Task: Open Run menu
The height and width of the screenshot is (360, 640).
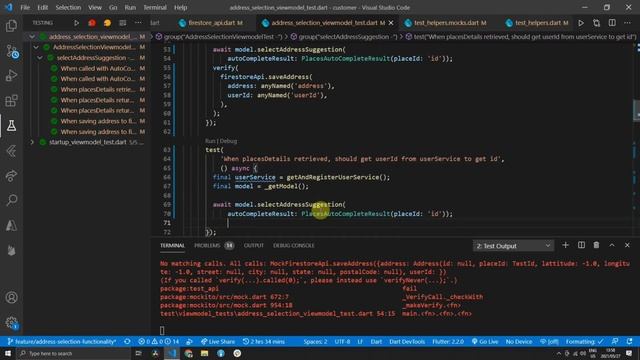Action: tap(130, 7)
